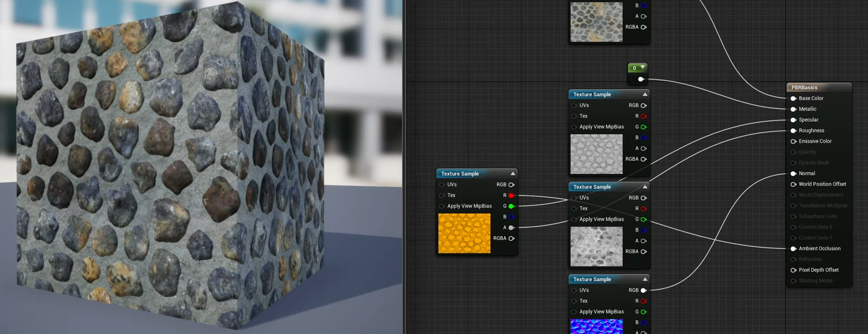Click the greyed-out 'Custom Data 0' label
Viewport: 868px width, 334px height.
click(816, 227)
